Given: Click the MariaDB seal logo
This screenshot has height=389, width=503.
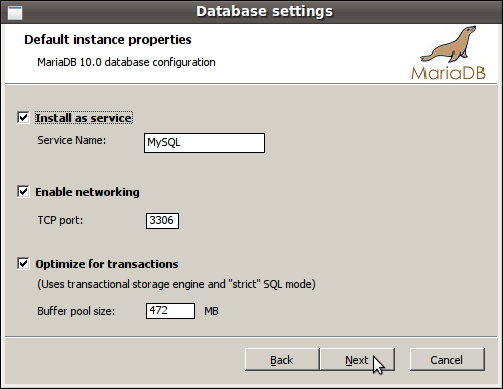Looking at the screenshot, I should coord(448,44).
